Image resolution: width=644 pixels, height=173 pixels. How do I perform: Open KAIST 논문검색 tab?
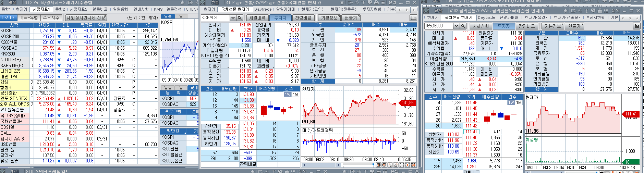click(167, 9)
